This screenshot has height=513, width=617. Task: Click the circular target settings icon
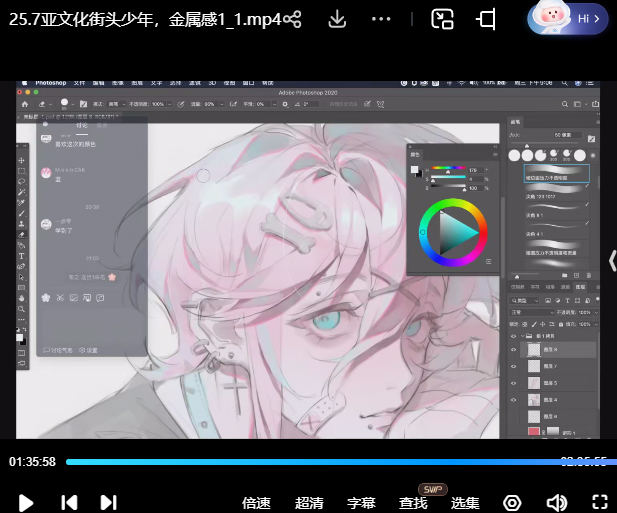click(x=513, y=502)
